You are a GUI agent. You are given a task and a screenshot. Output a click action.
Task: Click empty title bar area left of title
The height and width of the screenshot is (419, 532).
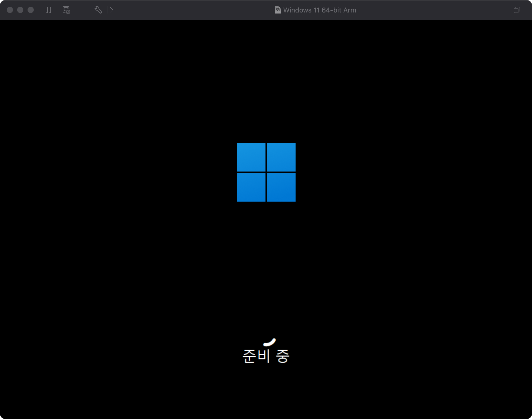[195, 10]
